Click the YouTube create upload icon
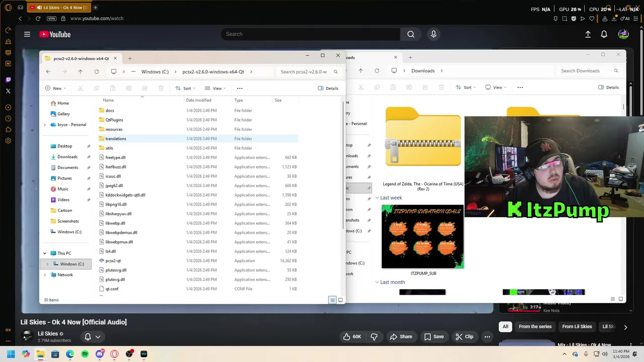Viewport: 644px width, 362px height. click(x=588, y=34)
